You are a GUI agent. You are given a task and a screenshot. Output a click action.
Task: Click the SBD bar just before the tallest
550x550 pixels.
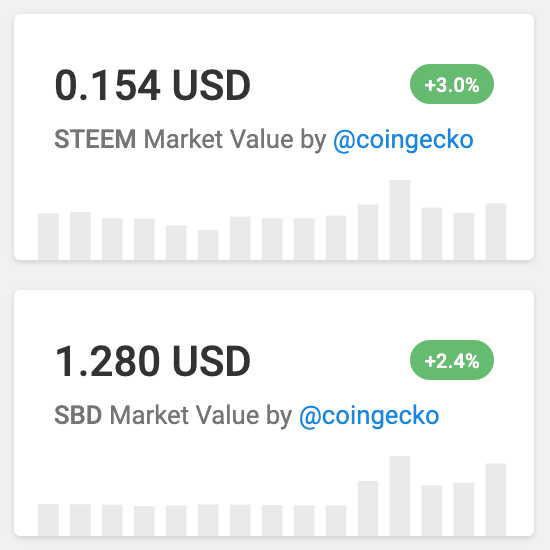pos(368,508)
